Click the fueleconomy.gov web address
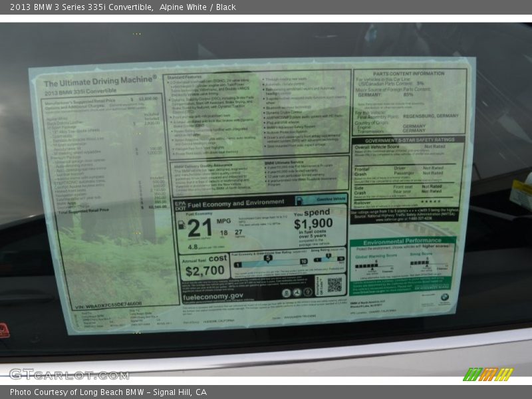Viewport: 532px width, 399px height. point(213,295)
